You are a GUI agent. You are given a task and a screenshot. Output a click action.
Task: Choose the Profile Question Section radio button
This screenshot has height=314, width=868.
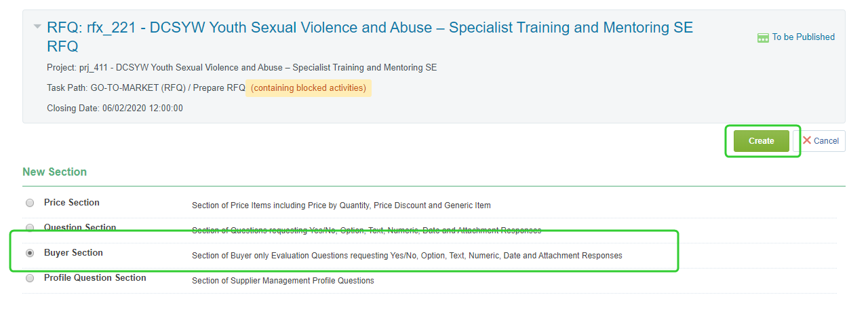[29, 278]
